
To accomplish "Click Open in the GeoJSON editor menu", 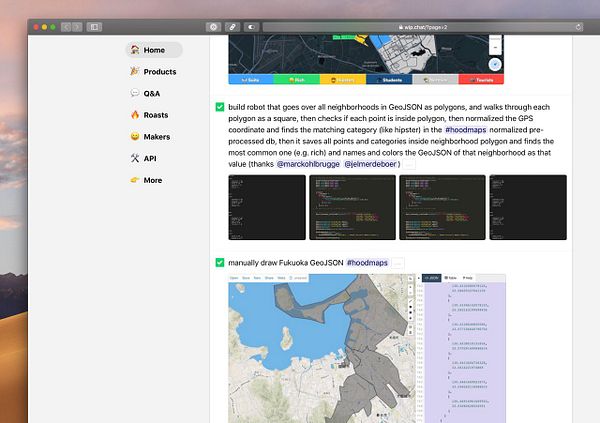I will [234, 278].
